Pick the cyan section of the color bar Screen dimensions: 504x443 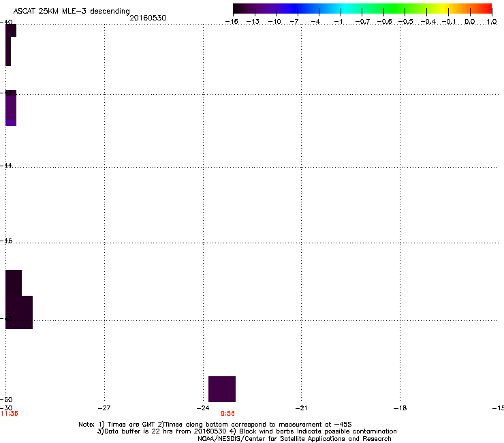click(345, 8)
